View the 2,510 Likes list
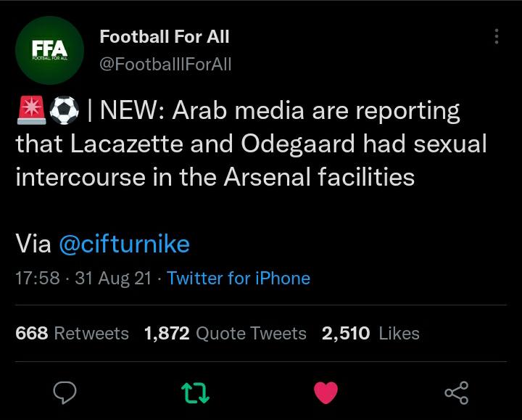522x420 pixels. pos(370,333)
